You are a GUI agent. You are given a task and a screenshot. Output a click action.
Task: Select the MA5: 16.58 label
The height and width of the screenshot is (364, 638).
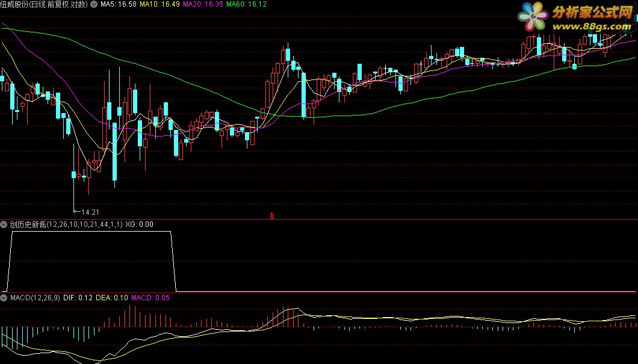coord(118,4)
